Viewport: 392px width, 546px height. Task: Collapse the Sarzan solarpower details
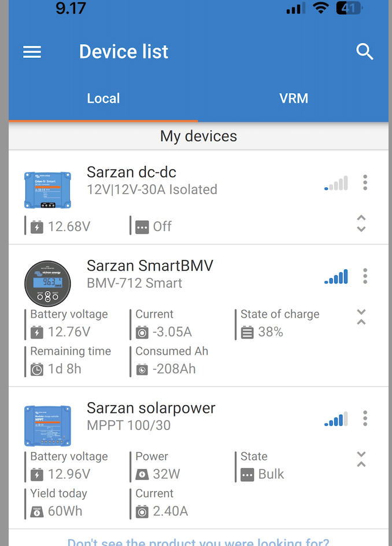(x=361, y=459)
